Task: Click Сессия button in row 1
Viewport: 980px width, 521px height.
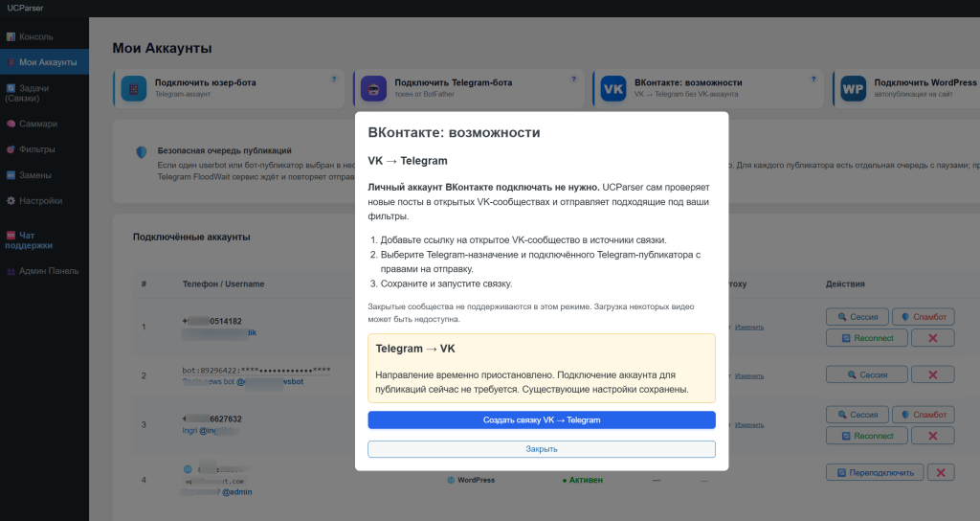Action: click(857, 317)
